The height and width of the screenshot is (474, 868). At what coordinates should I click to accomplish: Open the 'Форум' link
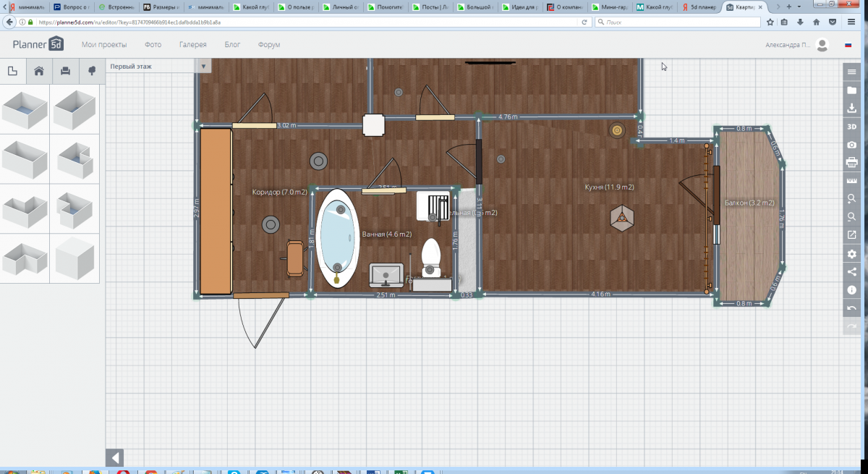269,45
